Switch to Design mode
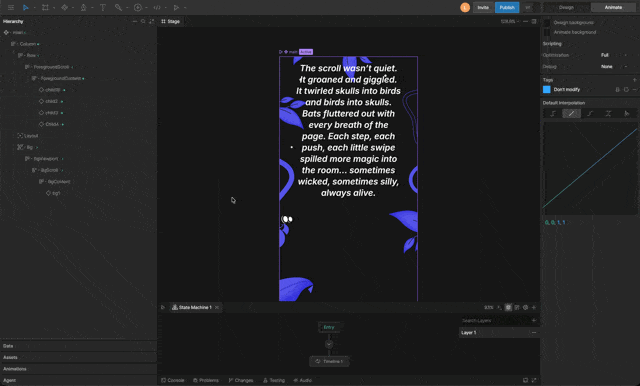This screenshot has width=640, height=386. (x=566, y=7)
